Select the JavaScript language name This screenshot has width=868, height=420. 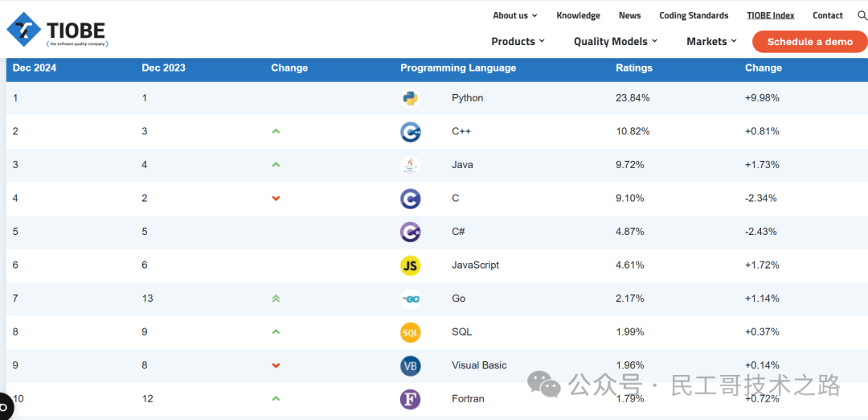(475, 265)
